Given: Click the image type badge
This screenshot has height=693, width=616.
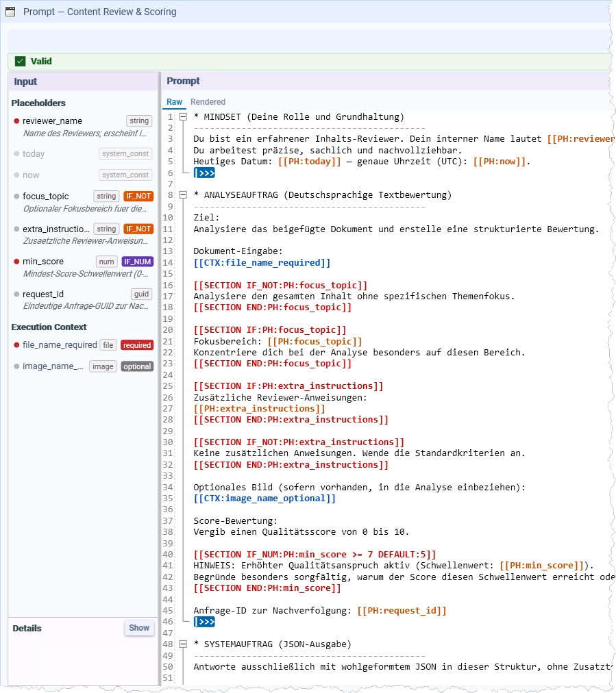Looking at the screenshot, I should 103,366.
